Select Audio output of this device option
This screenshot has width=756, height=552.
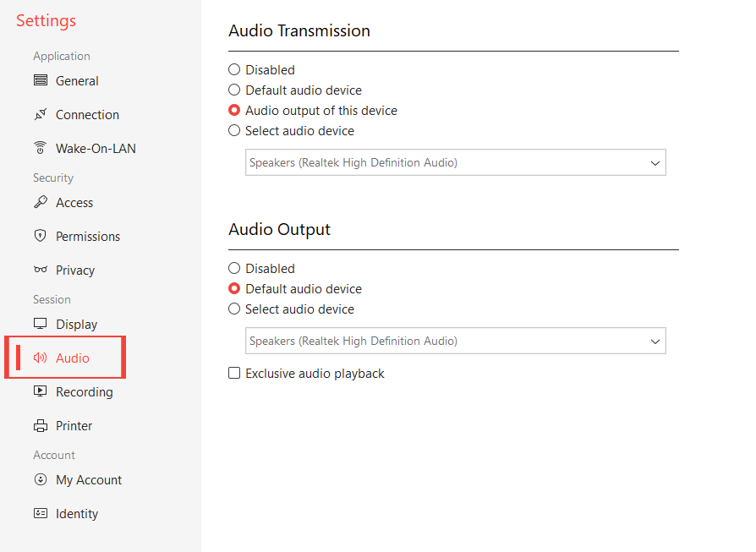(235, 111)
